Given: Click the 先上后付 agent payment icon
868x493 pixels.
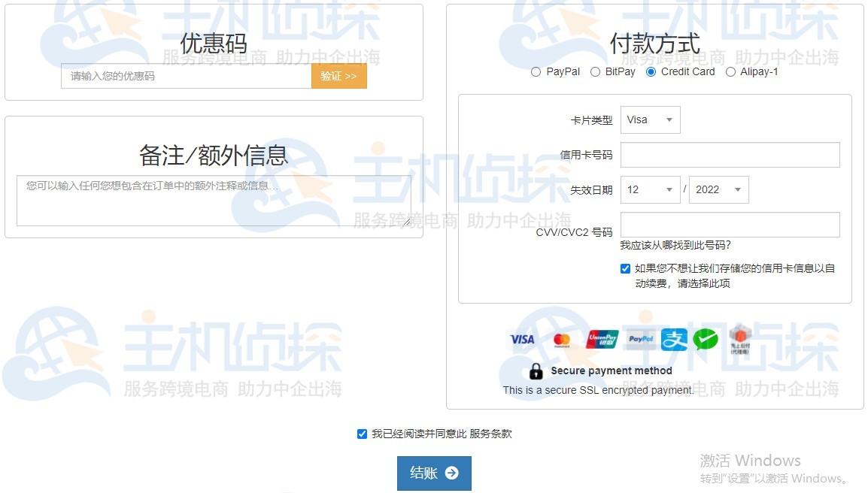Looking at the screenshot, I should (x=739, y=339).
